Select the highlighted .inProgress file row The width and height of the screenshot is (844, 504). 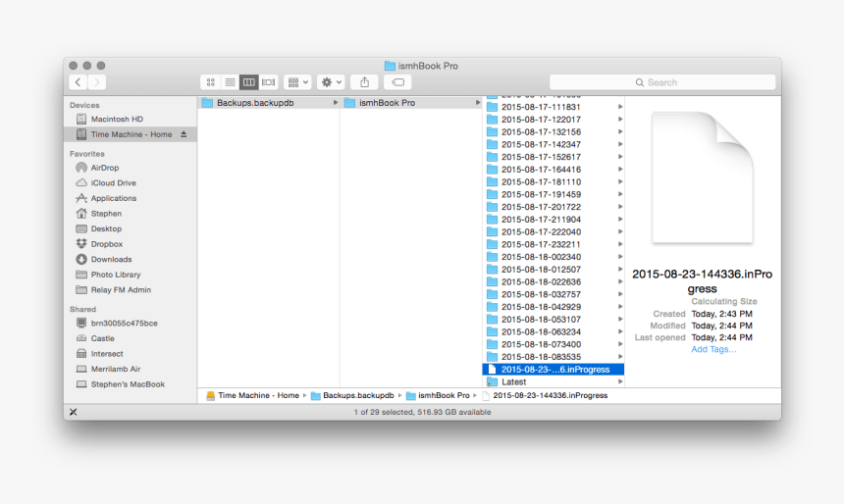[554, 369]
